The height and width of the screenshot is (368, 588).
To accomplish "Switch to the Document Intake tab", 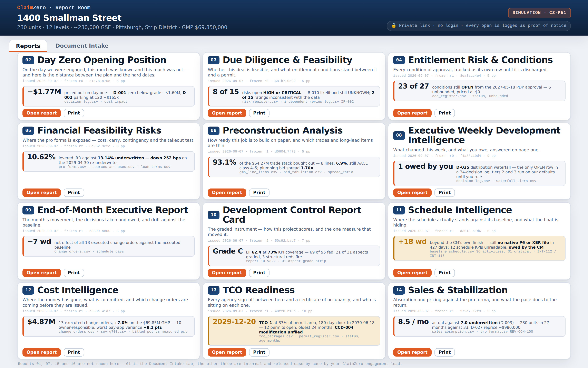I will (82, 46).
